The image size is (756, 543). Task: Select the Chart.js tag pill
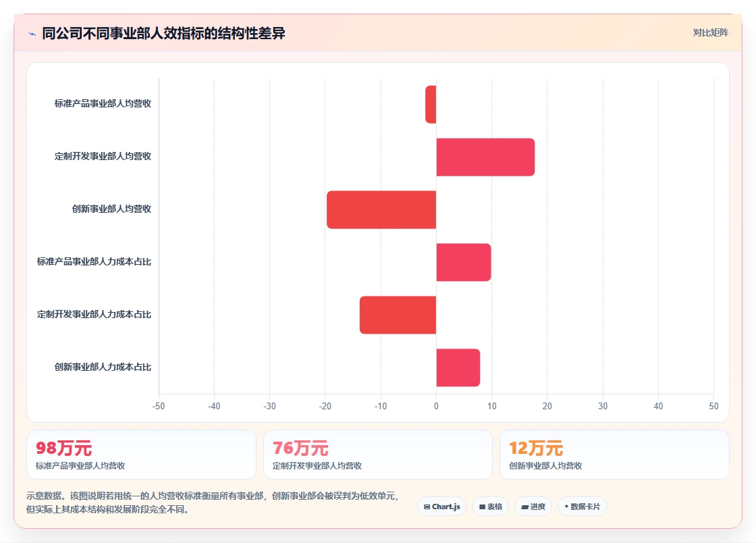441,507
